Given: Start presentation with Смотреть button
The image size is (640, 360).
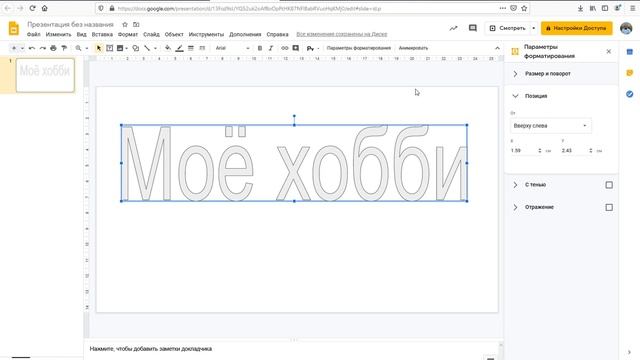Looking at the screenshot, I should tap(507, 28).
